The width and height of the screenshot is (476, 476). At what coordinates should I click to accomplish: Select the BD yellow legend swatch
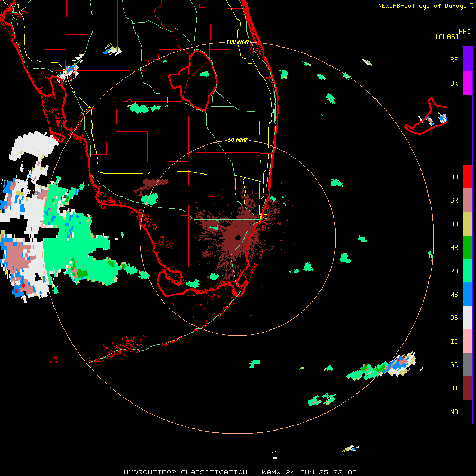coord(467,224)
